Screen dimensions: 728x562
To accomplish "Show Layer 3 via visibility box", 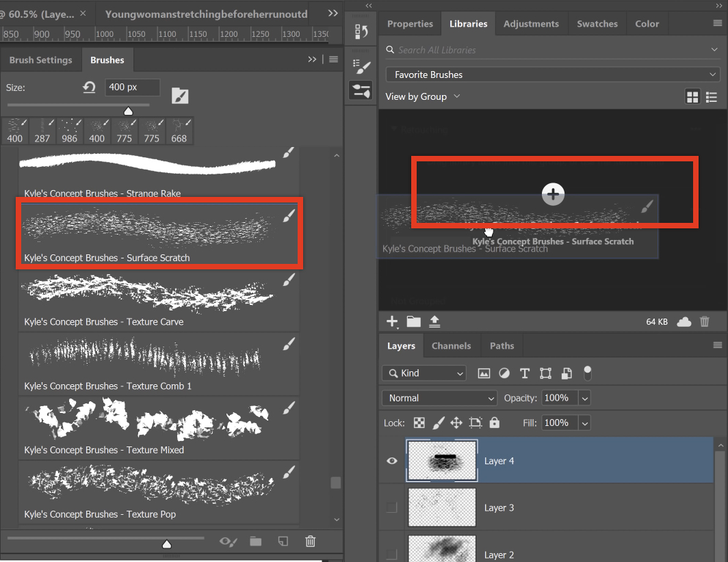I will 391,507.
